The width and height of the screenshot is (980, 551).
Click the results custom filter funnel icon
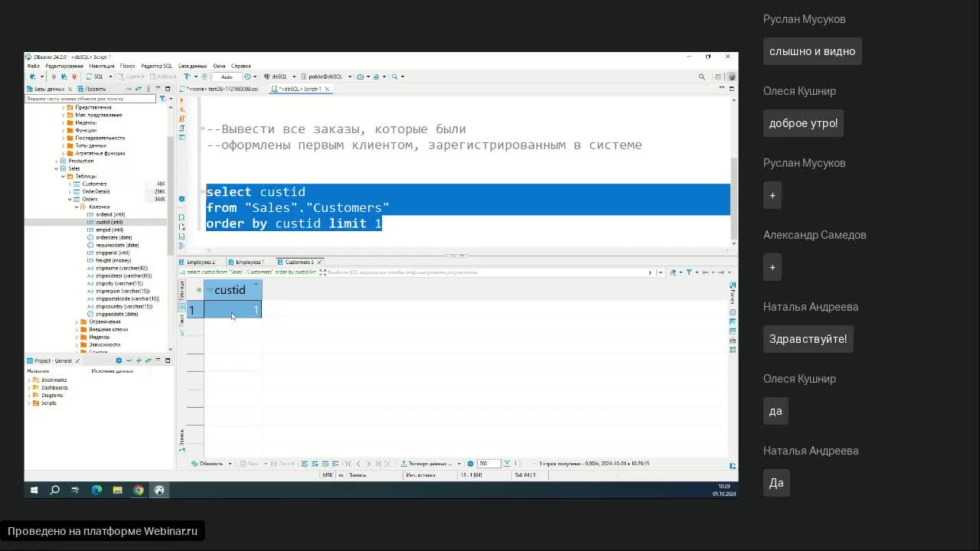coord(689,272)
